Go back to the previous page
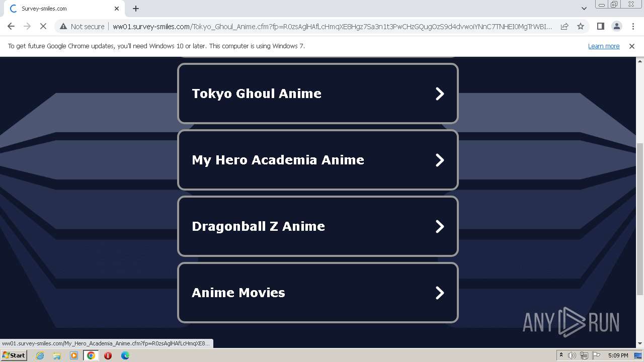 click(11, 26)
